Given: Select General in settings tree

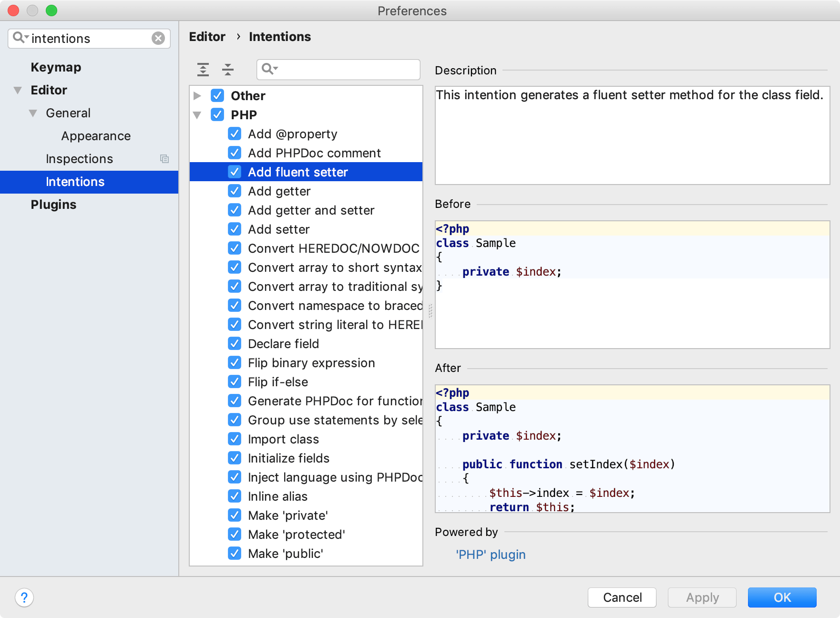Looking at the screenshot, I should click(x=68, y=113).
